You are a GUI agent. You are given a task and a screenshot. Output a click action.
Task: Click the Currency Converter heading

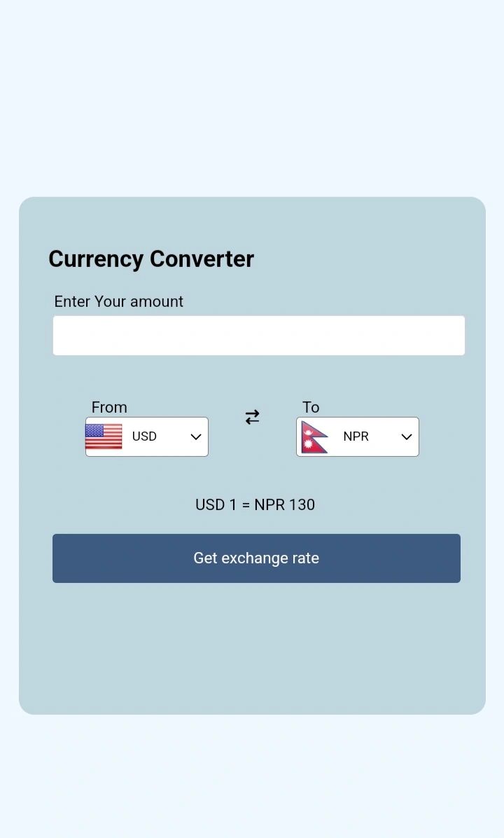151,259
